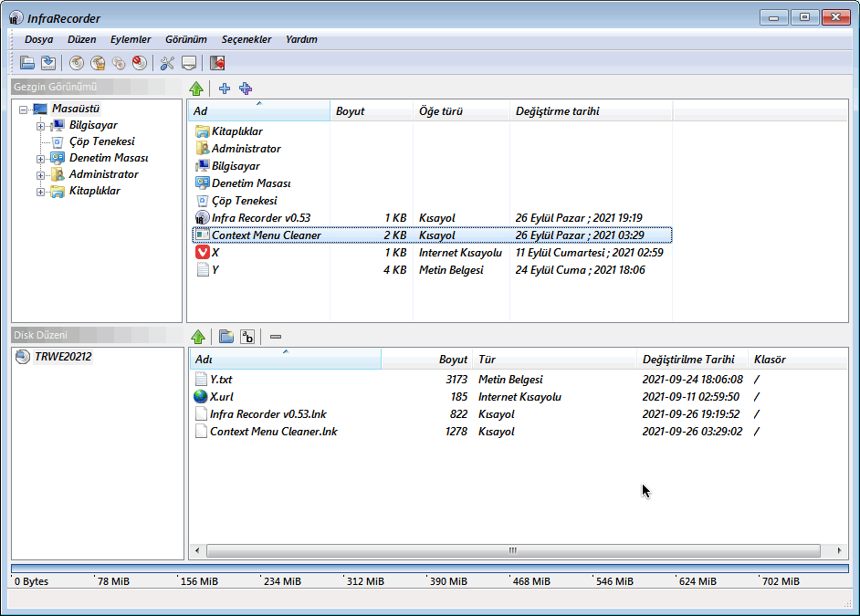Sort disc layout by Değiştirilme Tarihi column
Screen dimensions: 860x616
[x=692, y=359]
